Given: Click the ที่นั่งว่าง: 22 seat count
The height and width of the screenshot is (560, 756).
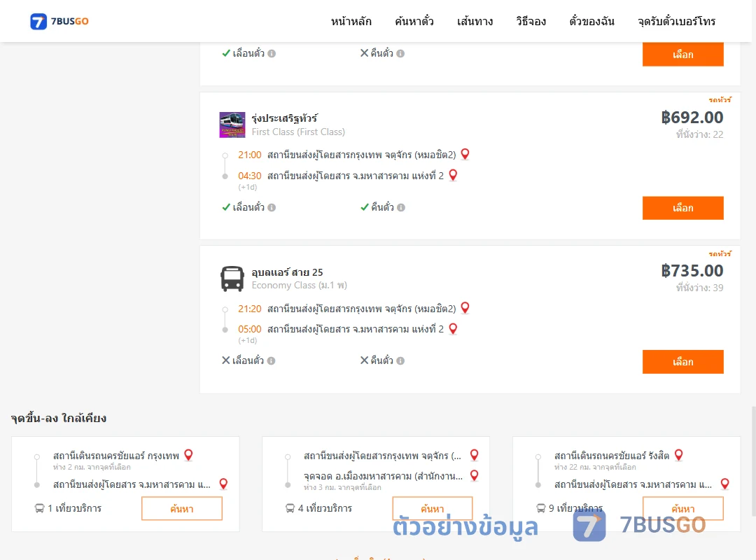Looking at the screenshot, I should click(x=699, y=134).
